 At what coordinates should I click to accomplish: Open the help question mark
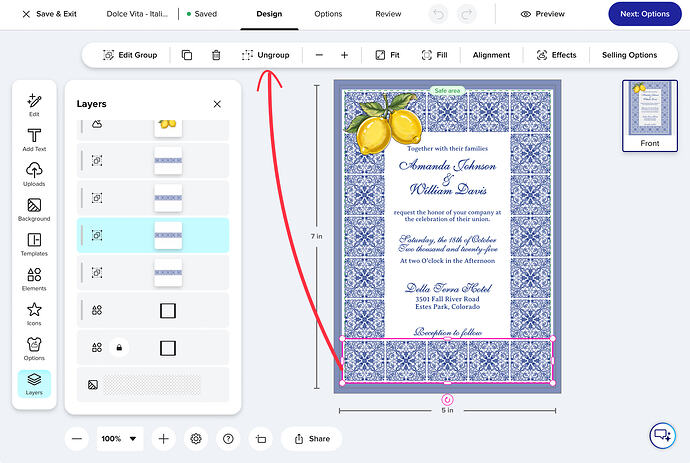click(228, 439)
